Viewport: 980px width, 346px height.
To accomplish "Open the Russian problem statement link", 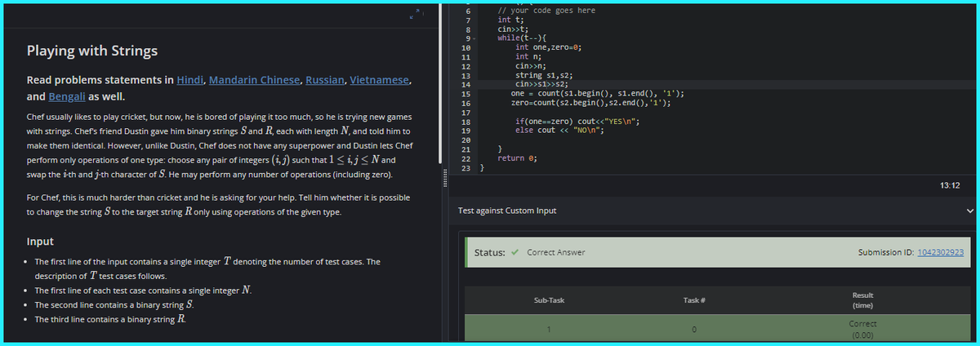I will tap(327, 80).
